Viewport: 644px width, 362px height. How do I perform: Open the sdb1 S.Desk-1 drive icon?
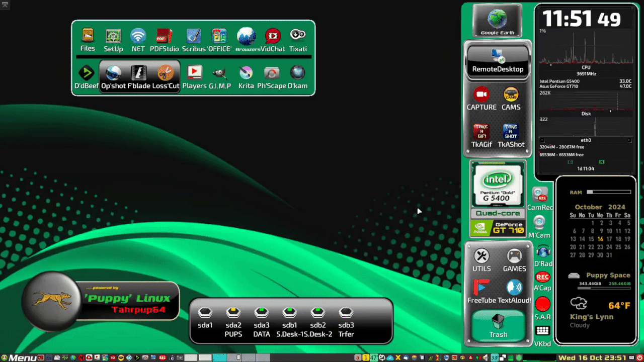(289, 313)
